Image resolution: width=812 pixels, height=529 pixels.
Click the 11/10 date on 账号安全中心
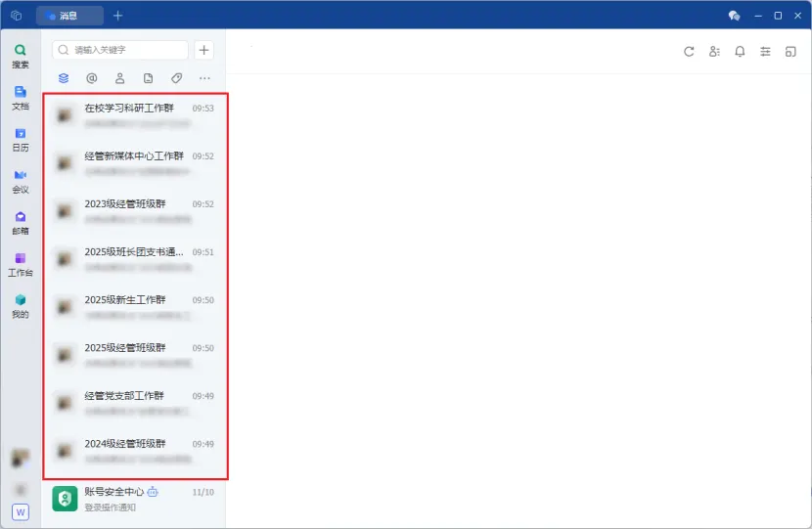coord(203,492)
